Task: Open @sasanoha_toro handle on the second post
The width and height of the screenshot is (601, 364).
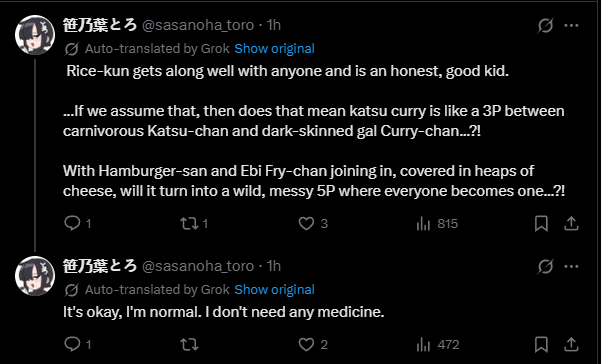Action: 198,266
